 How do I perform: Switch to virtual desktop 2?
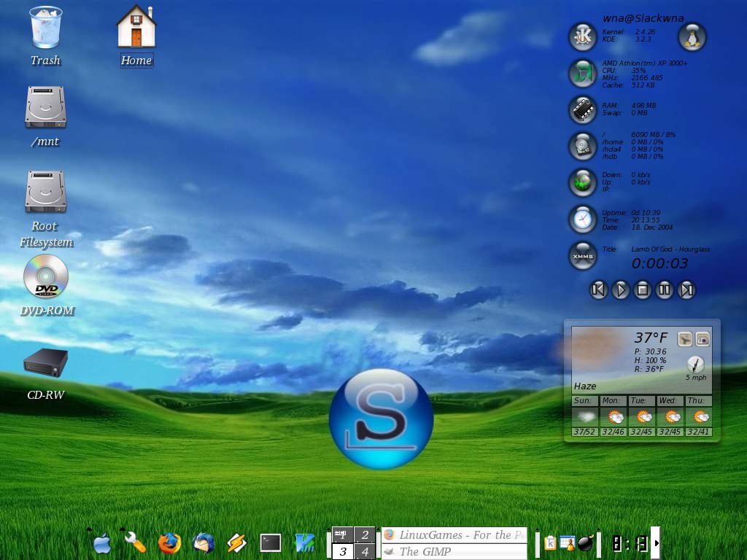click(365, 534)
